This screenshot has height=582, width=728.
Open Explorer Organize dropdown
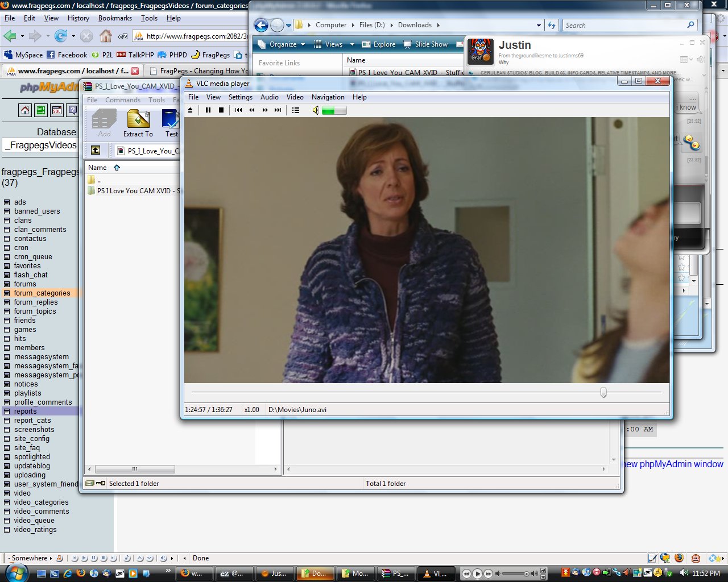click(x=282, y=44)
